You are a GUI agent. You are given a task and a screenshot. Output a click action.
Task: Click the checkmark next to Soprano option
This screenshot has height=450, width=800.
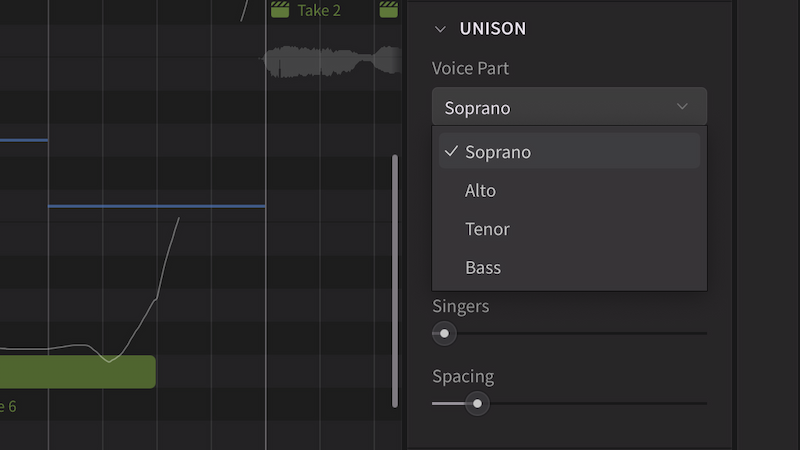[452, 152]
